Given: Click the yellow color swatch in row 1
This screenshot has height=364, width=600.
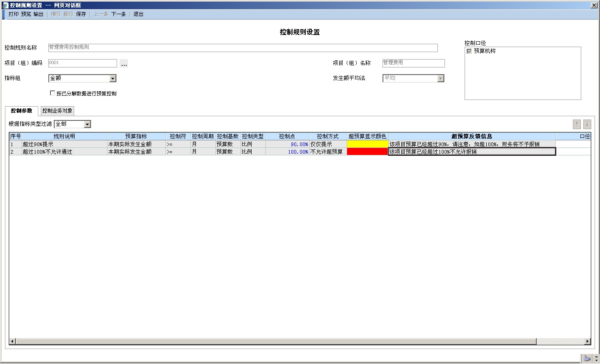Looking at the screenshot, I should tap(367, 144).
